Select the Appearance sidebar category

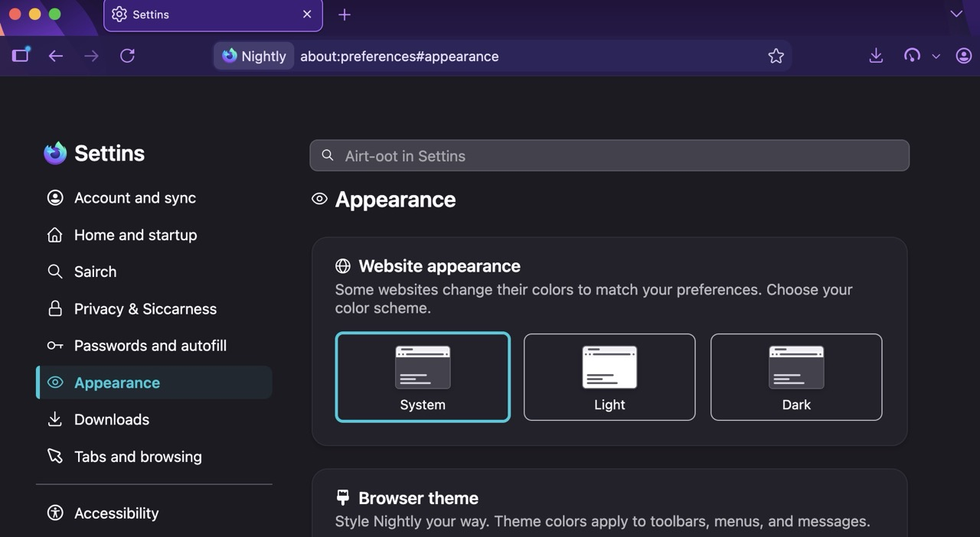154,382
